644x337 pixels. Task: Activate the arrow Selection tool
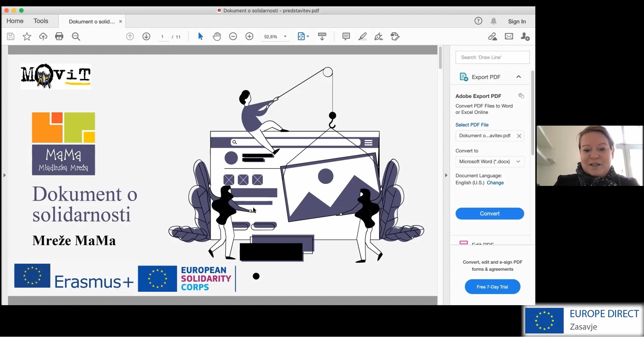click(201, 37)
